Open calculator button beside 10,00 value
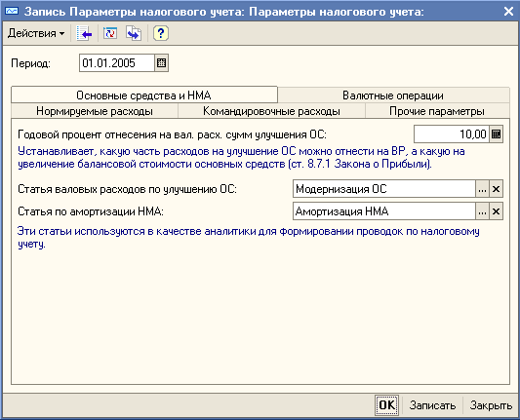 pos(497,134)
